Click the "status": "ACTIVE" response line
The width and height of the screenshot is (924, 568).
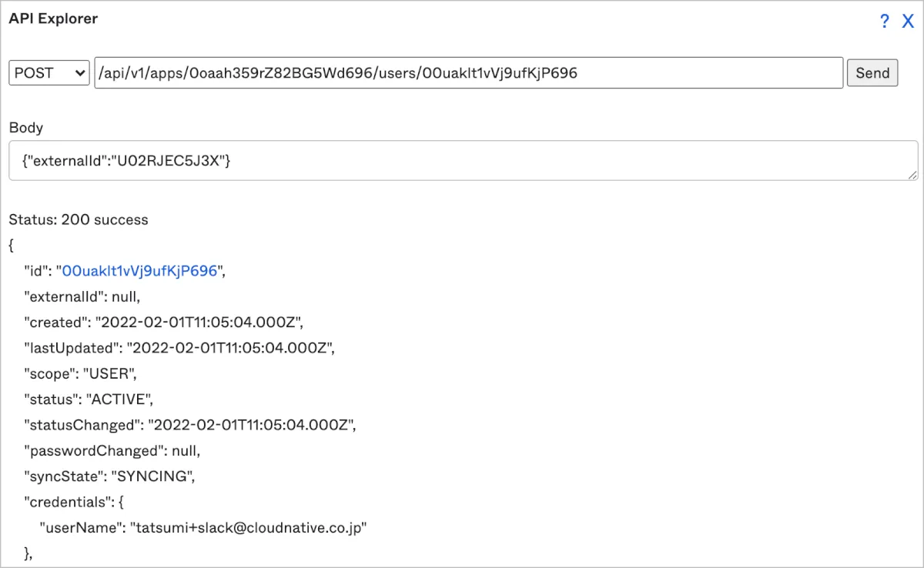pyautogui.click(x=89, y=399)
